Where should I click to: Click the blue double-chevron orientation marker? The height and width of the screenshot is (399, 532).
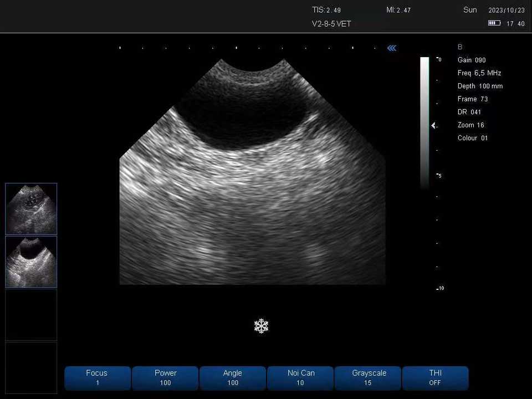(x=392, y=48)
